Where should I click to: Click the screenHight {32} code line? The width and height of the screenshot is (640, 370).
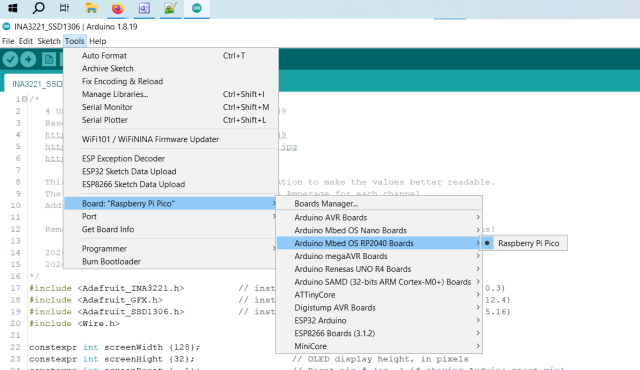coord(111,359)
